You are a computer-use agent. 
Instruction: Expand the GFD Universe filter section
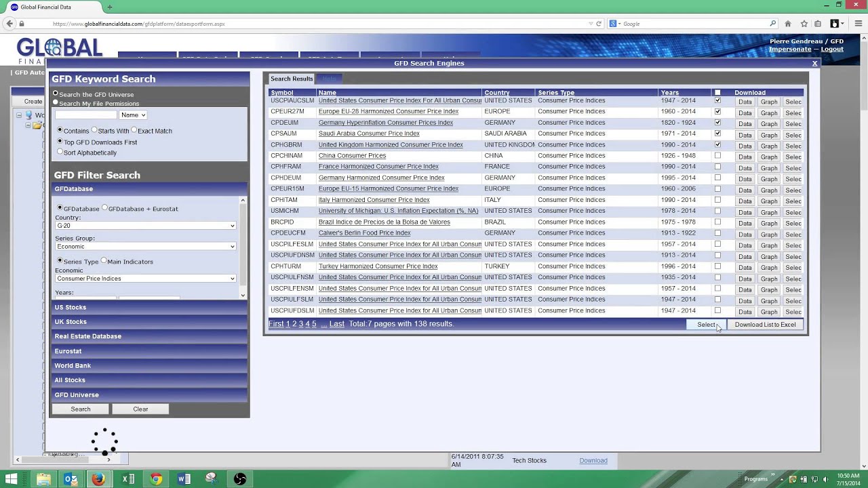pyautogui.click(x=150, y=394)
